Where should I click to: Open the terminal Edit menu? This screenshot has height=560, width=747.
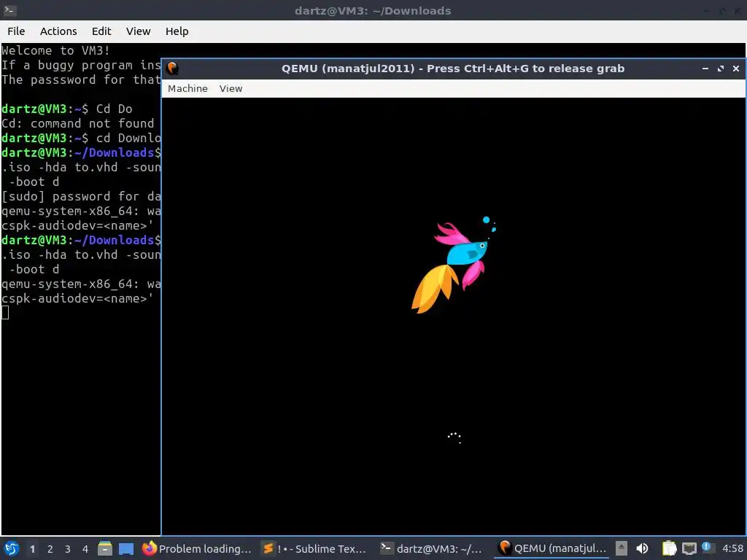point(101,31)
